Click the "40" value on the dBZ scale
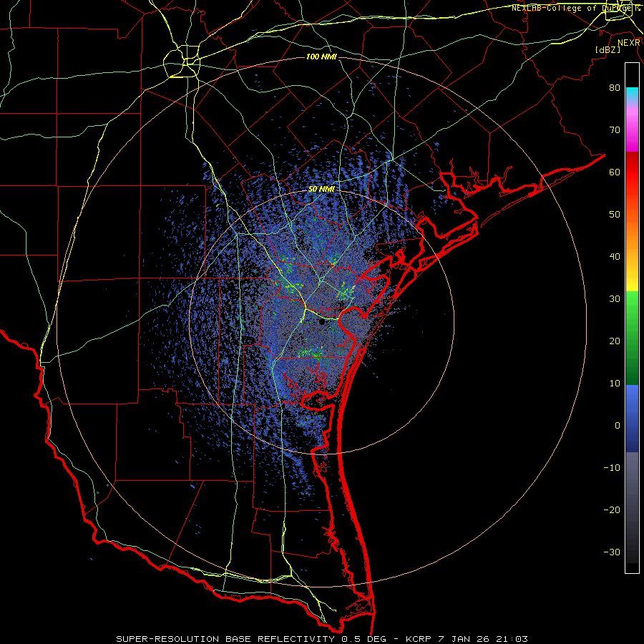This screenshot has height=644, width=644. (615, 257)
